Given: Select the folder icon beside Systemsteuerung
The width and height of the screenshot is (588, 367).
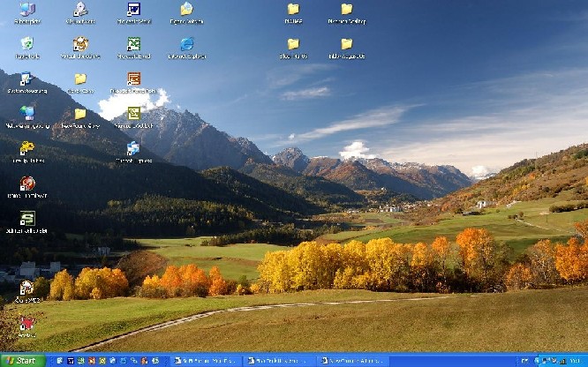Looking at the screenshot, I should 80,79.
